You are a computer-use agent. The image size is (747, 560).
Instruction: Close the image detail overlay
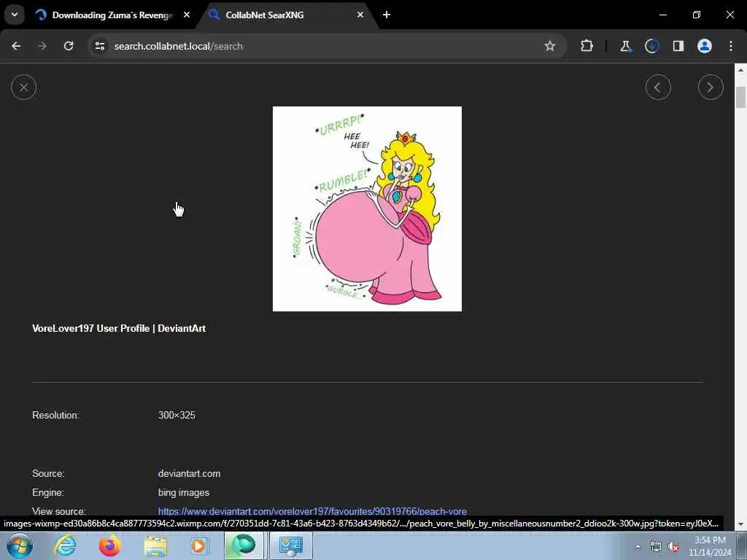tap(23, 87)
